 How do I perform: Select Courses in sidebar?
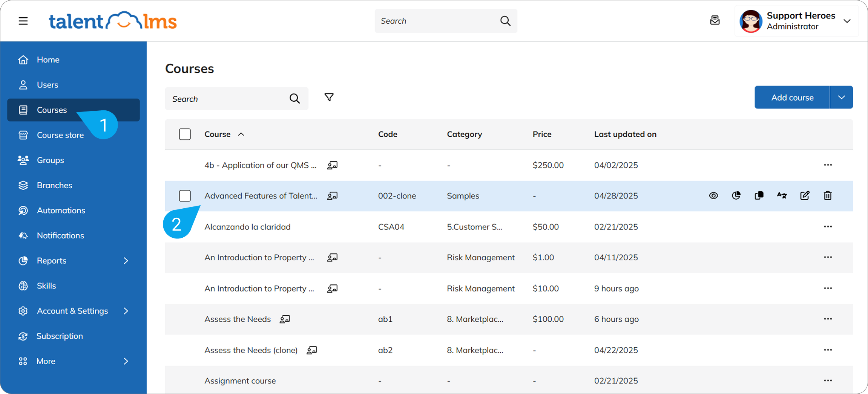tap(74, 110)
